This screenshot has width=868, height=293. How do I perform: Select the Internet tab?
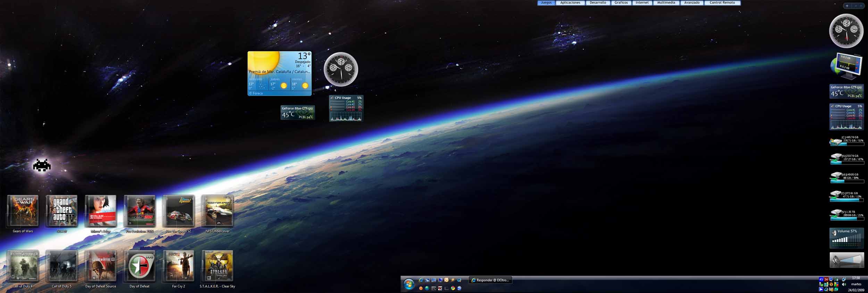pos(642,3)
